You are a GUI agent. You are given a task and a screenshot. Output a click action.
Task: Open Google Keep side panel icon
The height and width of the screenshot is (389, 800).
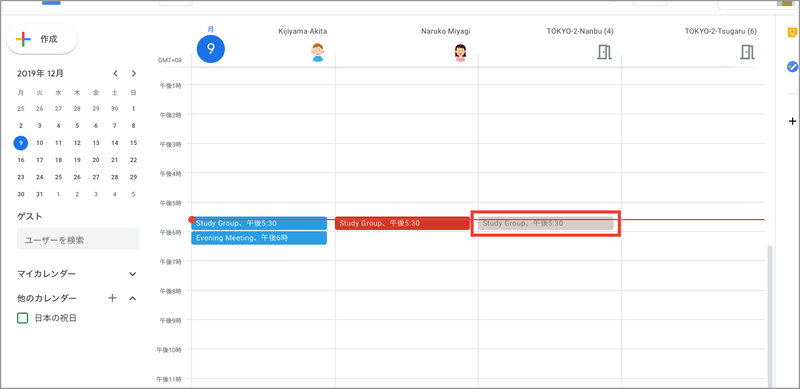pyautogui.click(x=792, y=33)
